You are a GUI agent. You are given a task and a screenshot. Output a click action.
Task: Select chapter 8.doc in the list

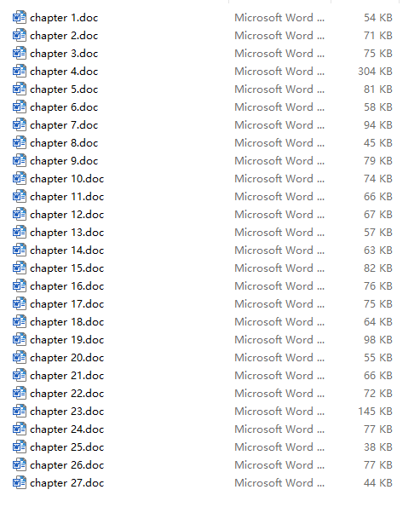coord(64,143)
